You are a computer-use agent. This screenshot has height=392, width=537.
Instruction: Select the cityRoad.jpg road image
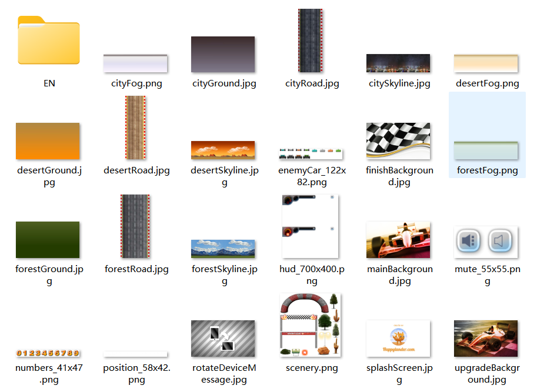(311, 41)
